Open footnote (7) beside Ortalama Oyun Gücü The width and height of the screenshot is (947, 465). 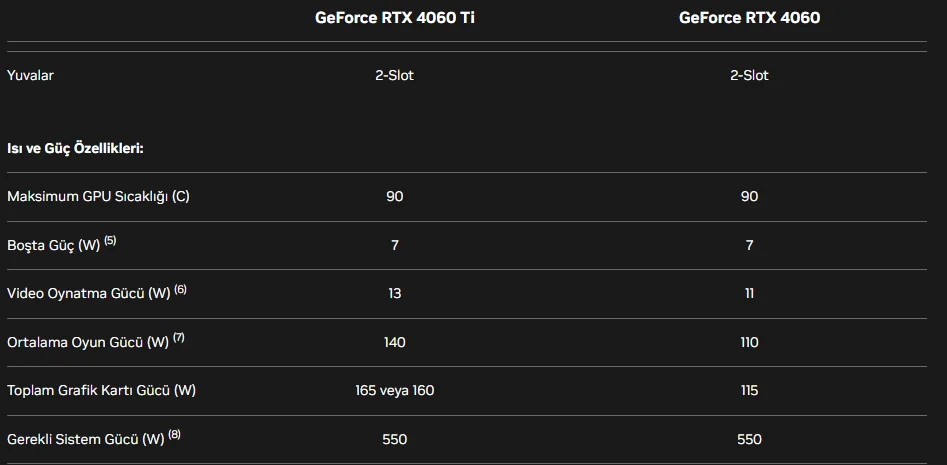pyautogui.click(x=179, y=338)
